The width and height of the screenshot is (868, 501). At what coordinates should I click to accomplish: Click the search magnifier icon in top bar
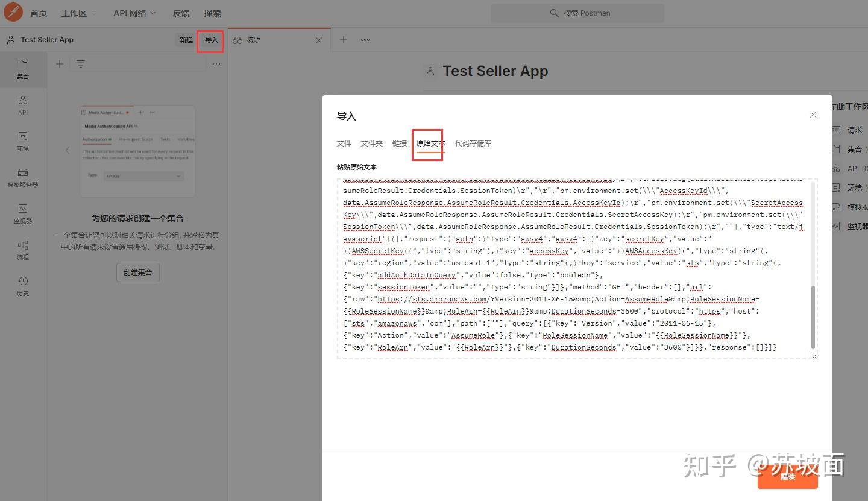coord(555,13)
